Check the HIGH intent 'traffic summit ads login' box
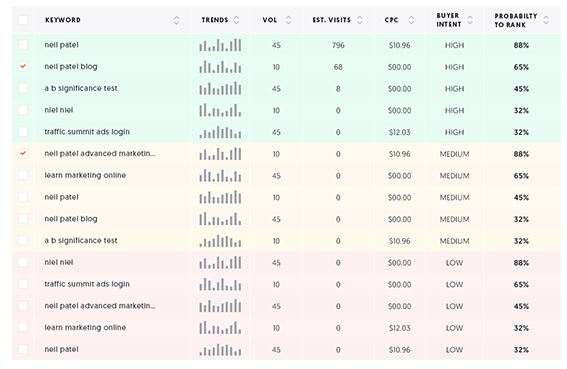Screen dimensions: 567x369 coord(23,132)
